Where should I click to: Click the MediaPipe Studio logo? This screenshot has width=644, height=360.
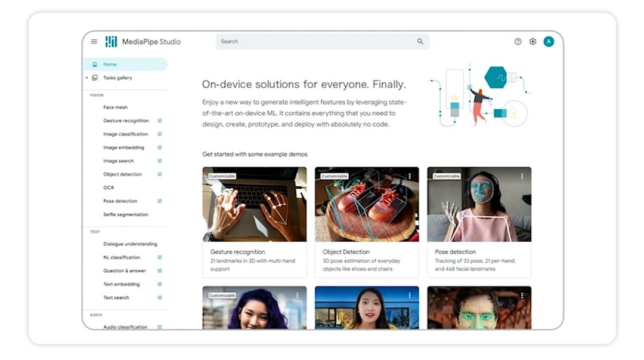click(x=112, y=42)
